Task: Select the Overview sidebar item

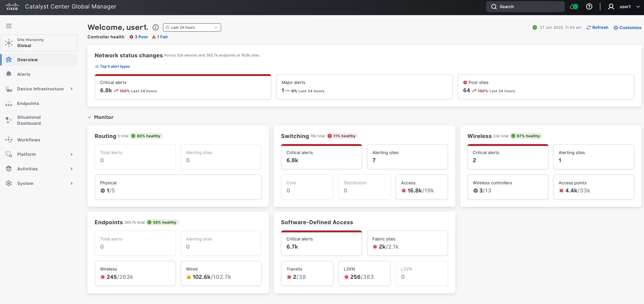Action: [x=27, y=60]
